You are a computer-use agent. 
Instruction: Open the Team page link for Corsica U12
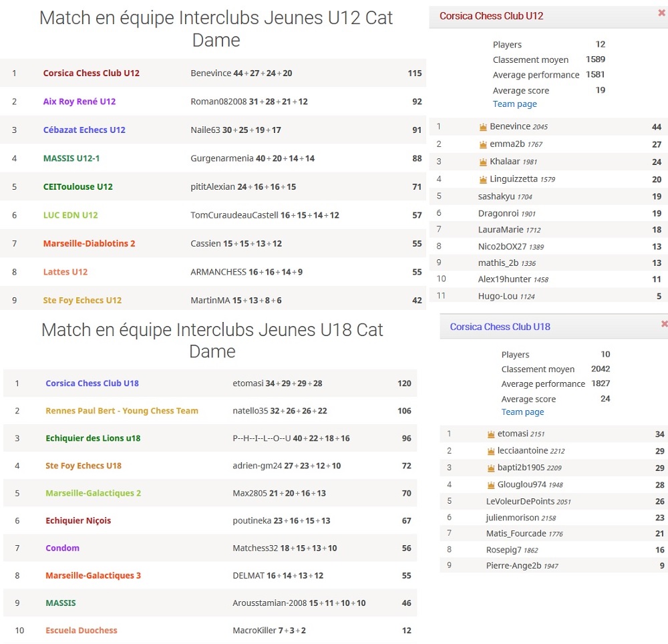[x=514, y=104]
